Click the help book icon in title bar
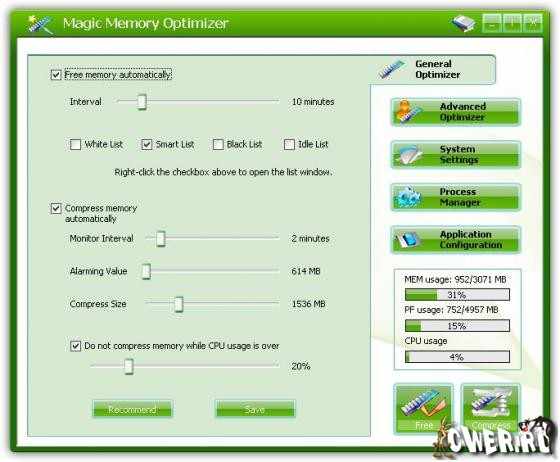The image size is (560, 462). coord(464,24)
